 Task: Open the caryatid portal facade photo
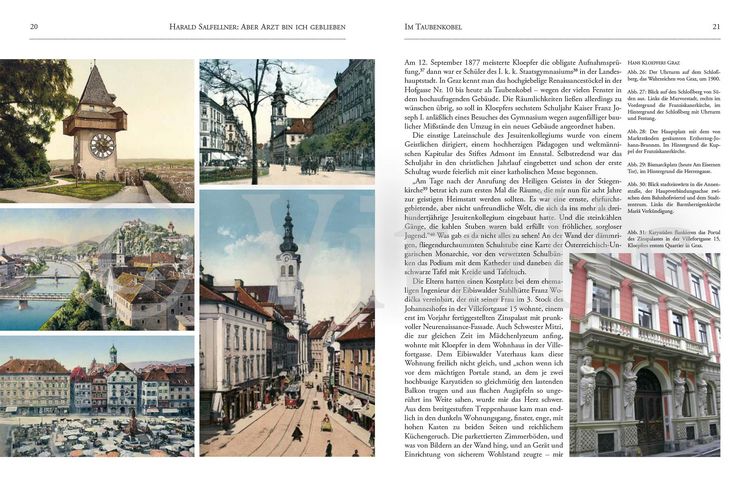coord(645,355)
